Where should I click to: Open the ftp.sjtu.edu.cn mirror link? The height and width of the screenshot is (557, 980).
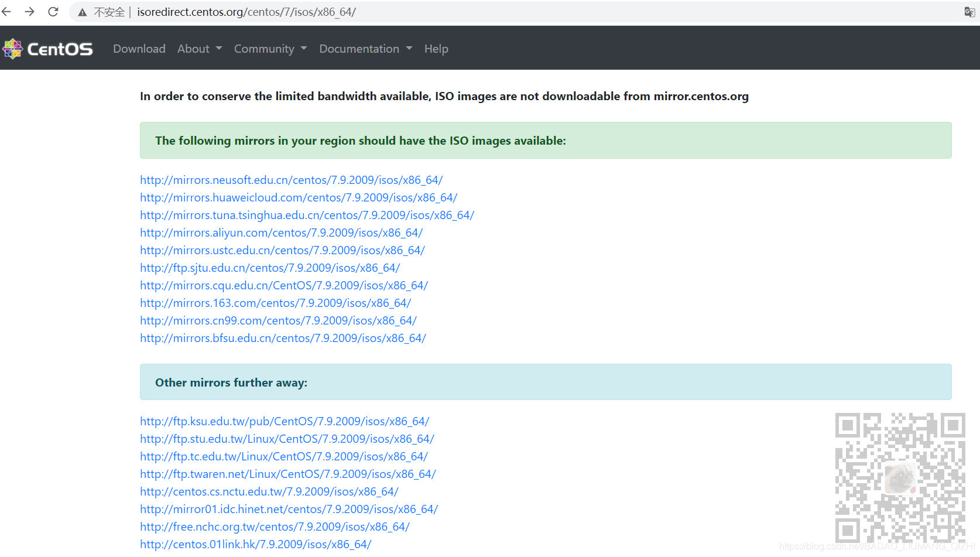pyautogui.click(x=270, y=268)
